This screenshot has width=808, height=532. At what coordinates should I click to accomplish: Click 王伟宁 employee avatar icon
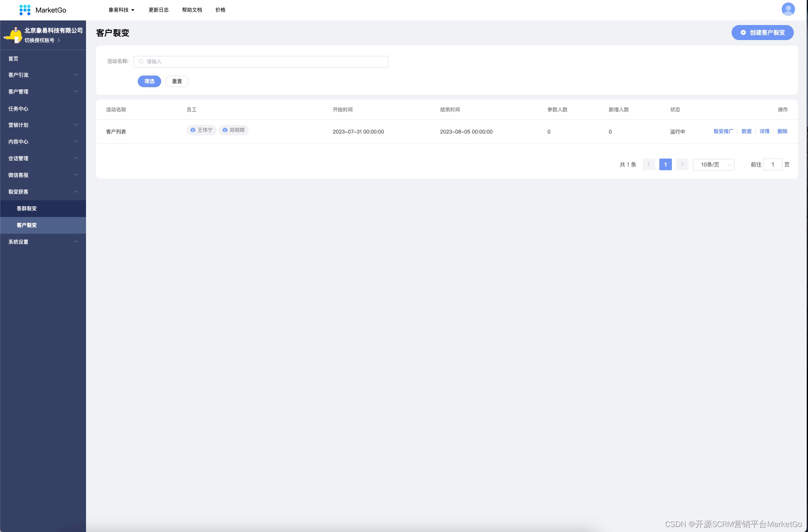[x=193, y=130]
